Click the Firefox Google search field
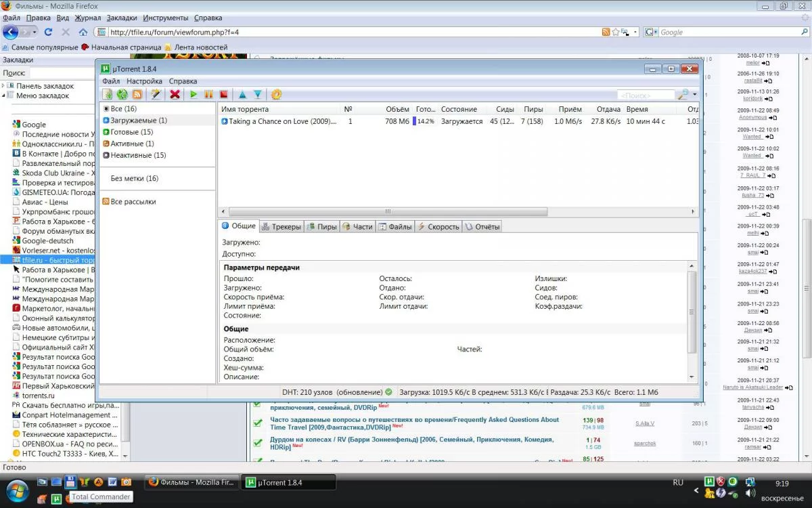The height and width of the screenshot is (508, 812). point(731,32)
